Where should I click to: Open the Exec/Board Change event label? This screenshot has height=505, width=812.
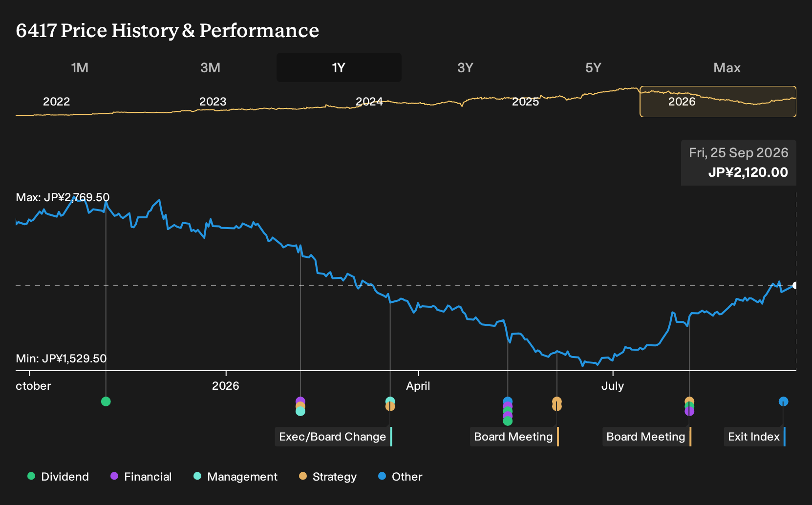tap(334, 437)
